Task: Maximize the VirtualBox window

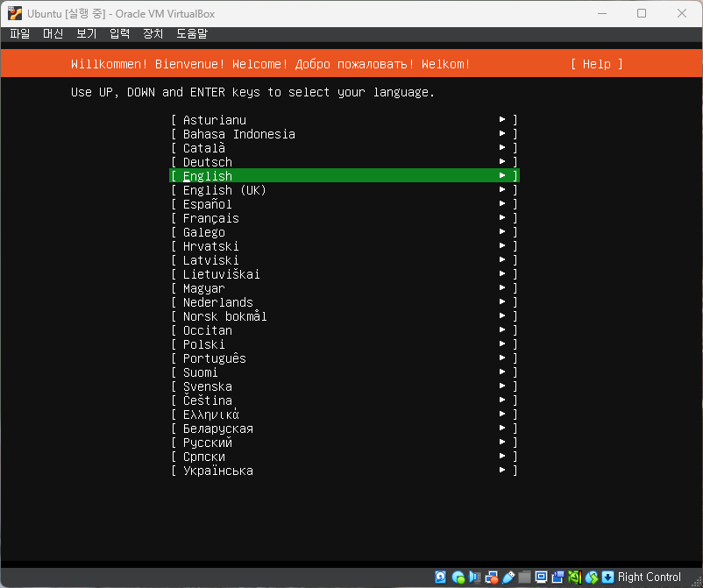Action: click(642, 13)
